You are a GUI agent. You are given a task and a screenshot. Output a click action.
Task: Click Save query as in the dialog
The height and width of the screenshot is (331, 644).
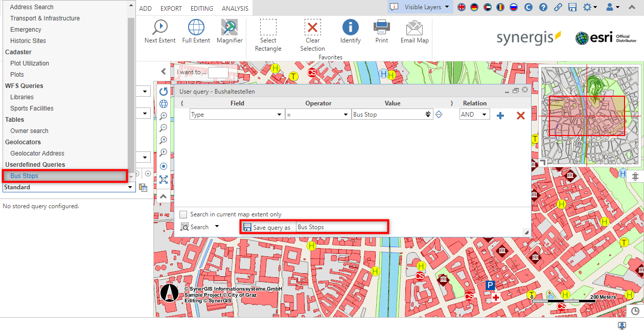click(268, 227)
